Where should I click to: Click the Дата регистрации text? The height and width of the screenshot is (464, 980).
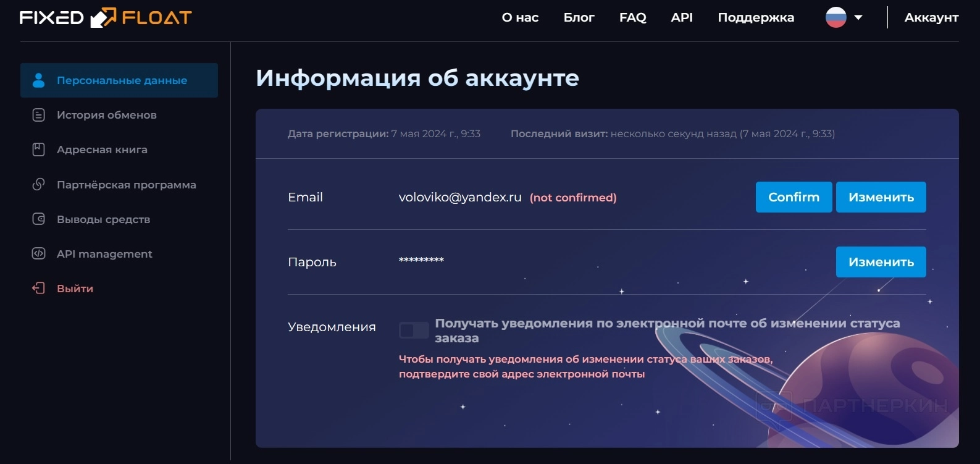[x=384, y=133]
